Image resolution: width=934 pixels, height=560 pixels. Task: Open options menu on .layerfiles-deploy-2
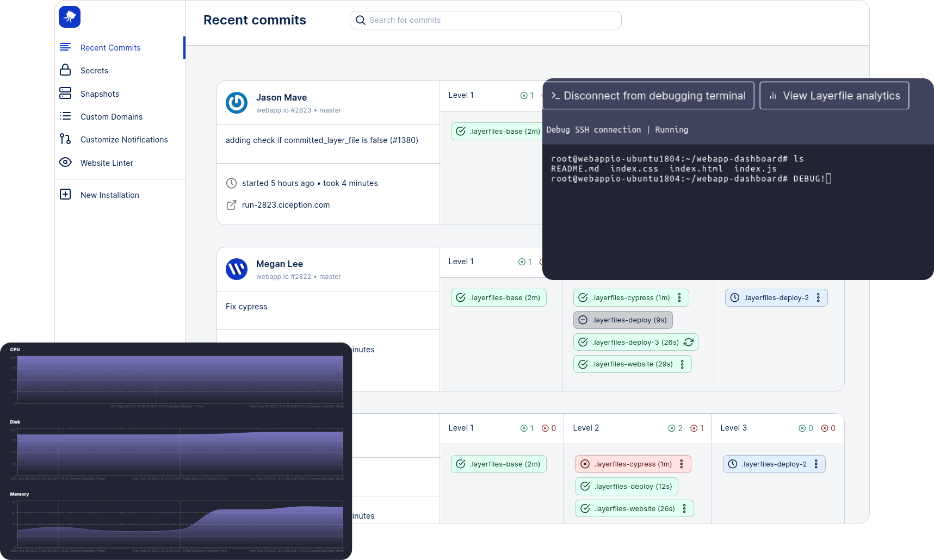818,297
